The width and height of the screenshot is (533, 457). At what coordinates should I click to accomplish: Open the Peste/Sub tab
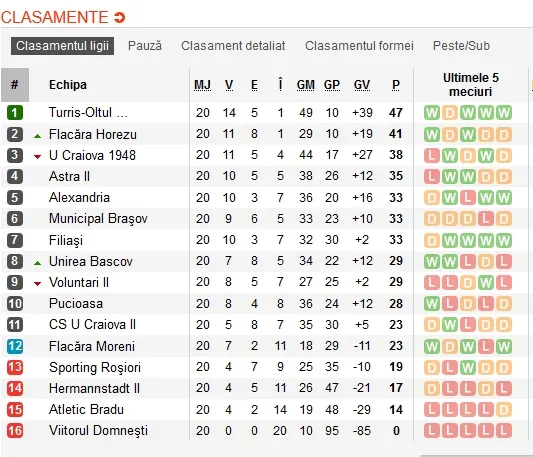461,46
